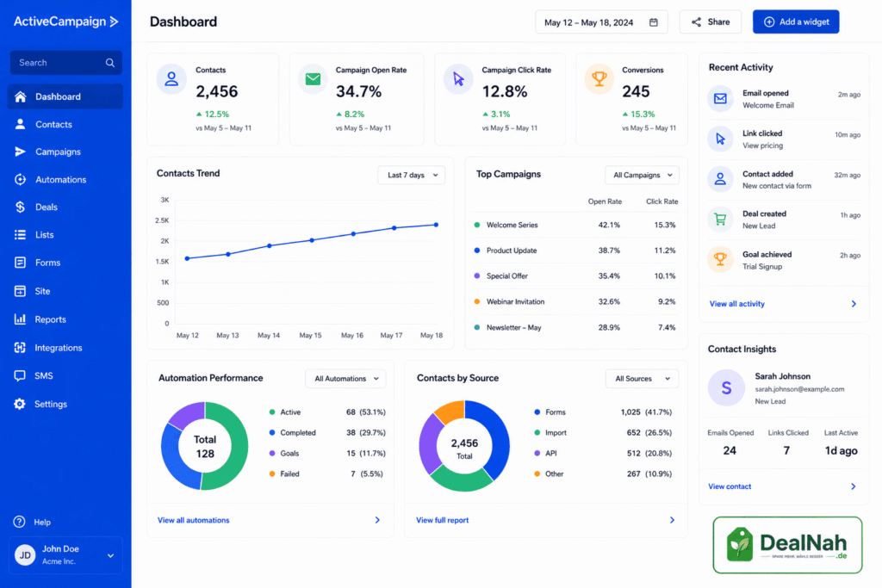Click the Automations icon in sidebar
The width and height of the screenshot is (882, 588).
(21, 179)
